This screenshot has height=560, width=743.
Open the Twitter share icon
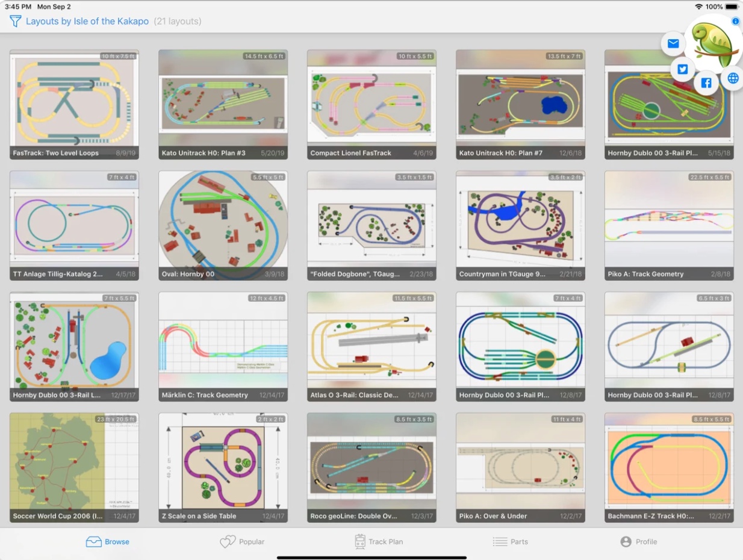(x=682, y=69)
